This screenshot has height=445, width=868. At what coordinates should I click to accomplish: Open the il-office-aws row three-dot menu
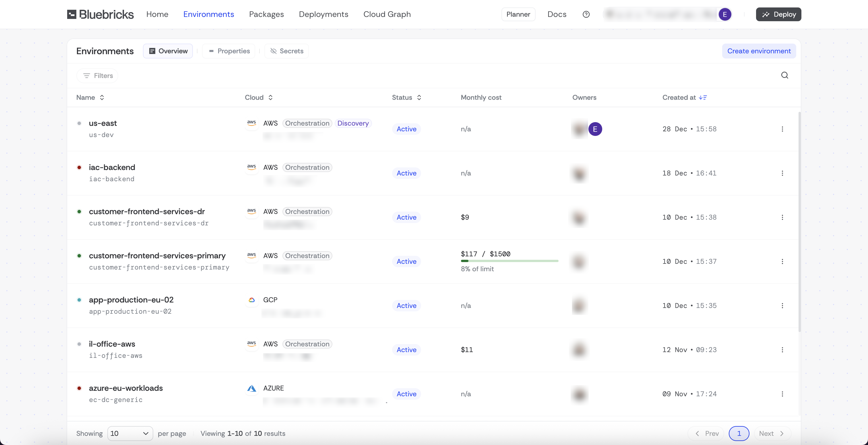[x=782, y=350]
